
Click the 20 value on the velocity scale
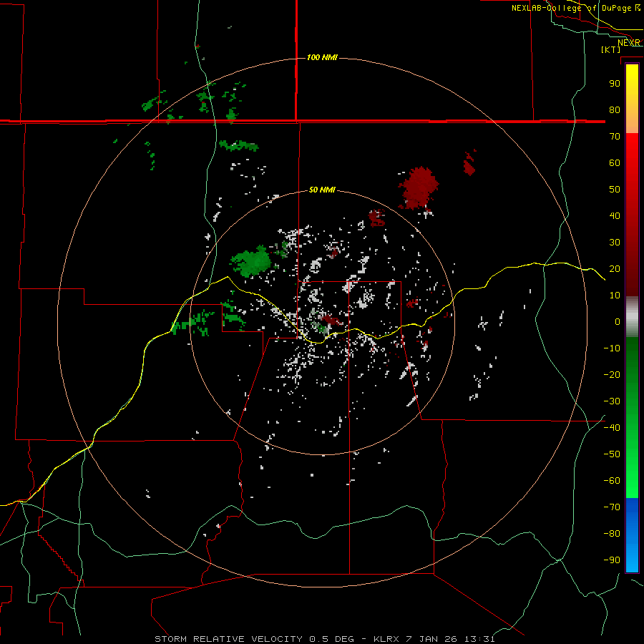coord(615,268)
